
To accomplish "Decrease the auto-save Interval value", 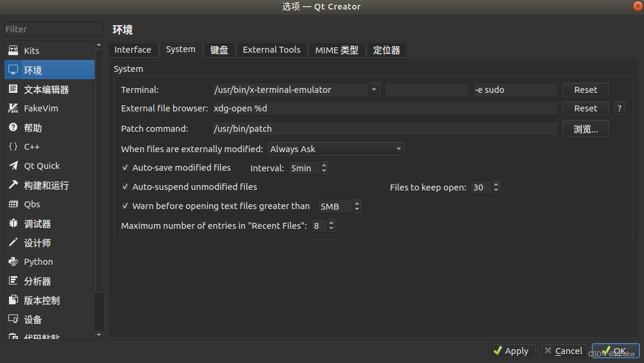I will [x=324, y=171].
